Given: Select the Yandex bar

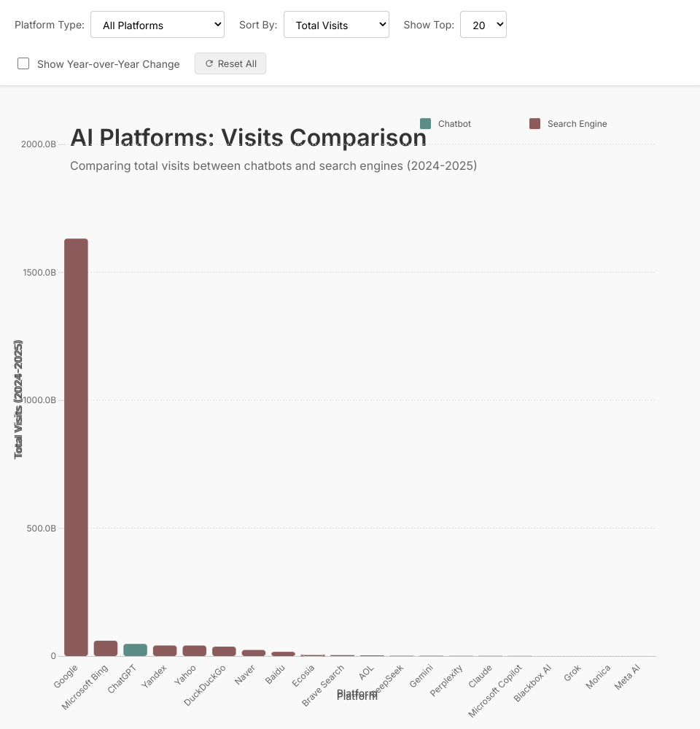Looking at the screenshot, I should (x=165, y=650).
